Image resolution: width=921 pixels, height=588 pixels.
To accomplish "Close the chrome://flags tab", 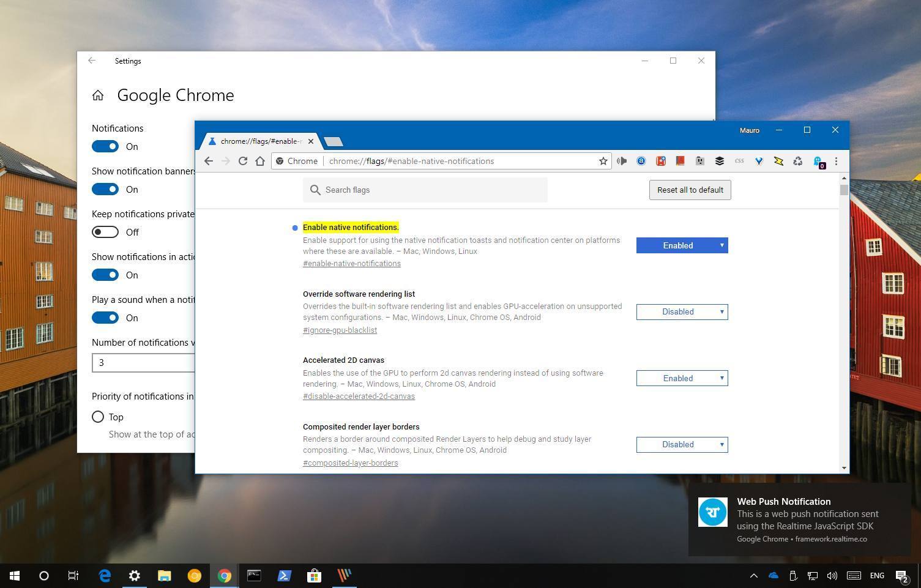I will 311,141.
